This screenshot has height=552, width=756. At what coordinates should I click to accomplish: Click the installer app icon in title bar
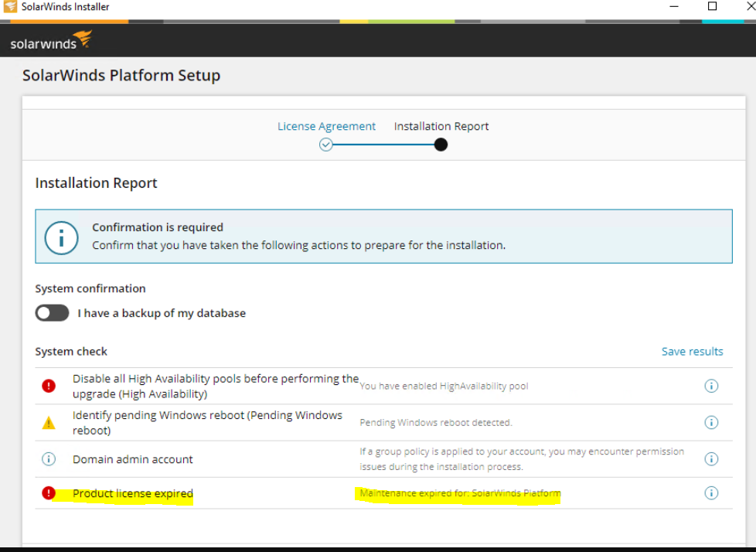[x=10, y=7]
